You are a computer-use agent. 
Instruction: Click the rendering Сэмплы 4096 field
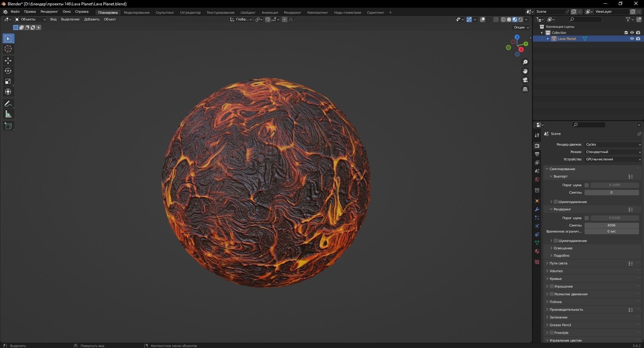(x=611, y=226)
